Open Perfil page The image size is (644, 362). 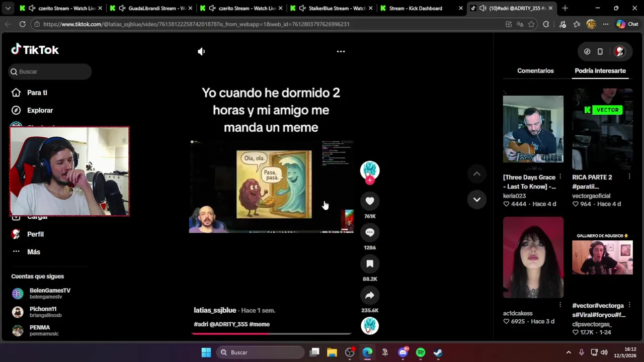point(35,234)
